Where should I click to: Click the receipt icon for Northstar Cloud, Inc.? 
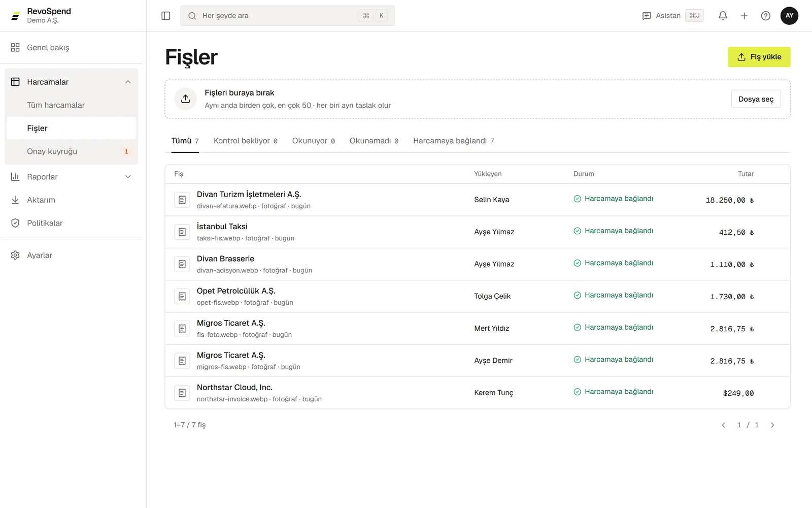[x=182, y=393]
